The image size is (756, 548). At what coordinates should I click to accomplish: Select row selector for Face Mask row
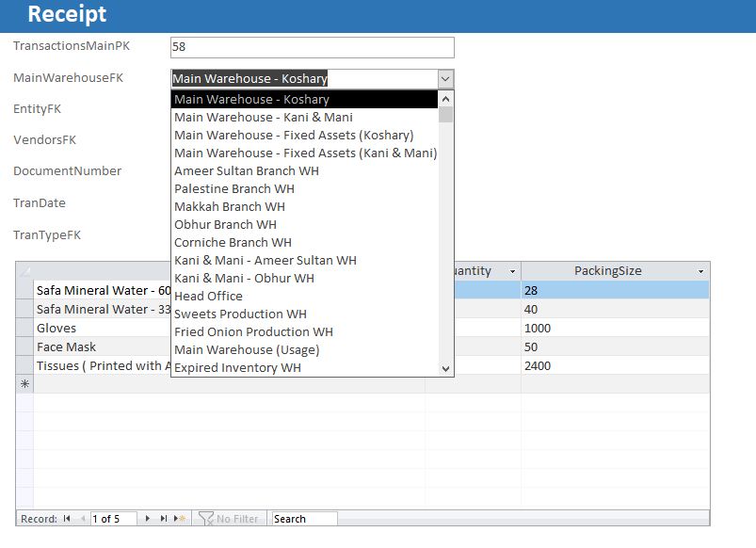pyautogui.click(x=24, y=347)
